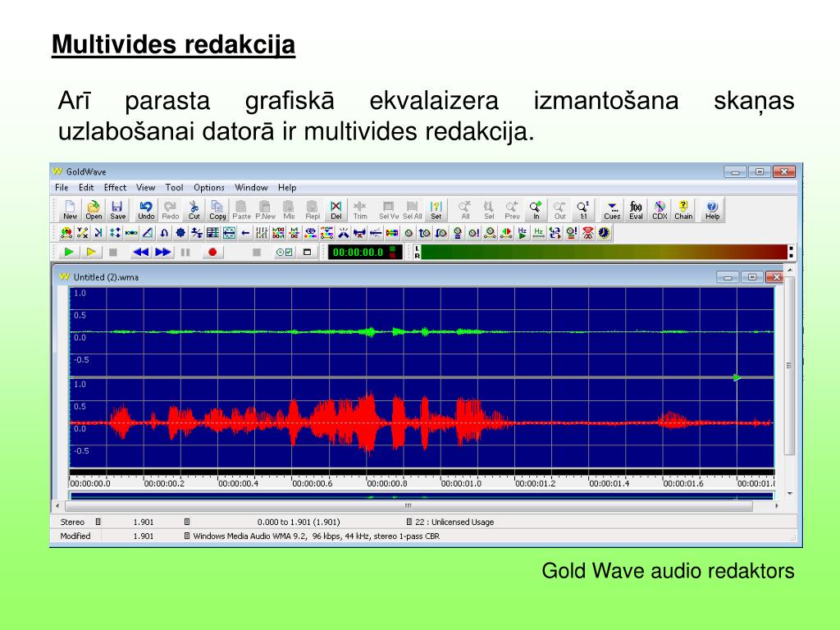Play selection with yellow play button
Screen dimensions: 840x630
point(91,252)
